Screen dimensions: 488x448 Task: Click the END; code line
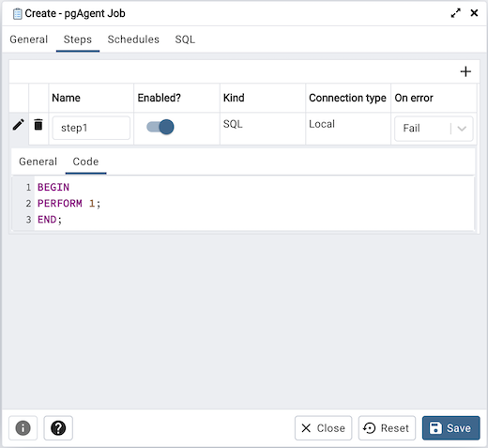pos(50,220)
